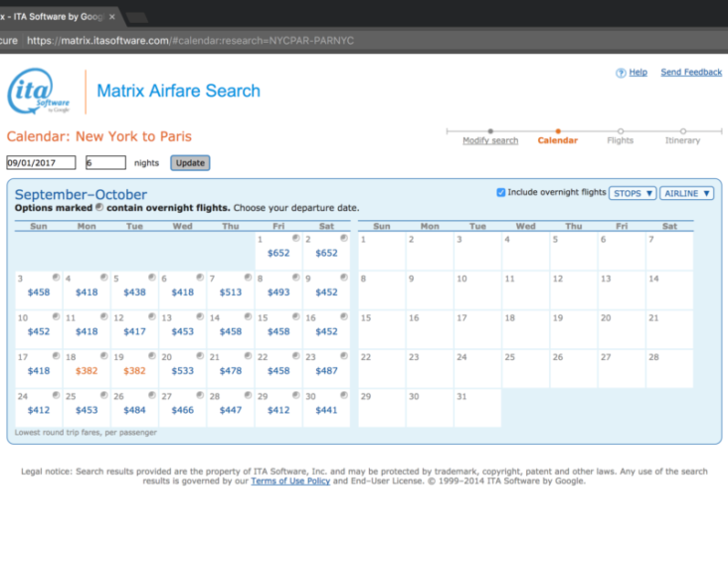The image size is (728, 582).
Task: Click overnight flight icon on September 2
Action: pyautogui.click(x=344, y=238)
